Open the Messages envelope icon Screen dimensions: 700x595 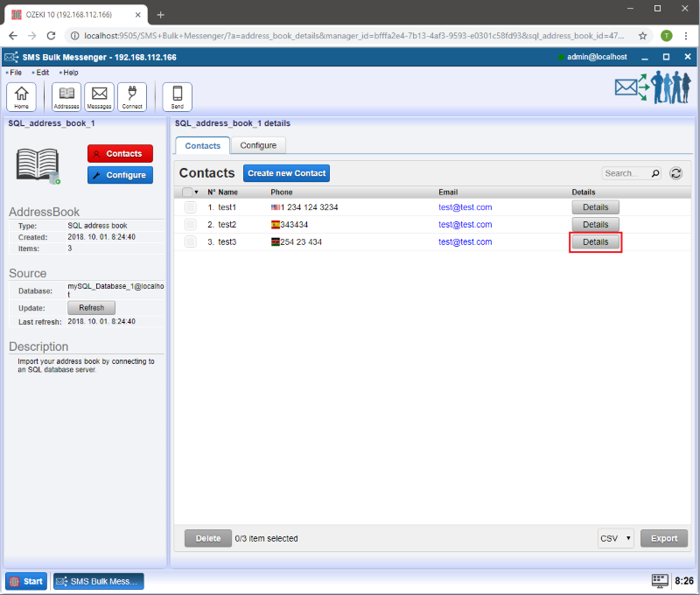point(100,96)
